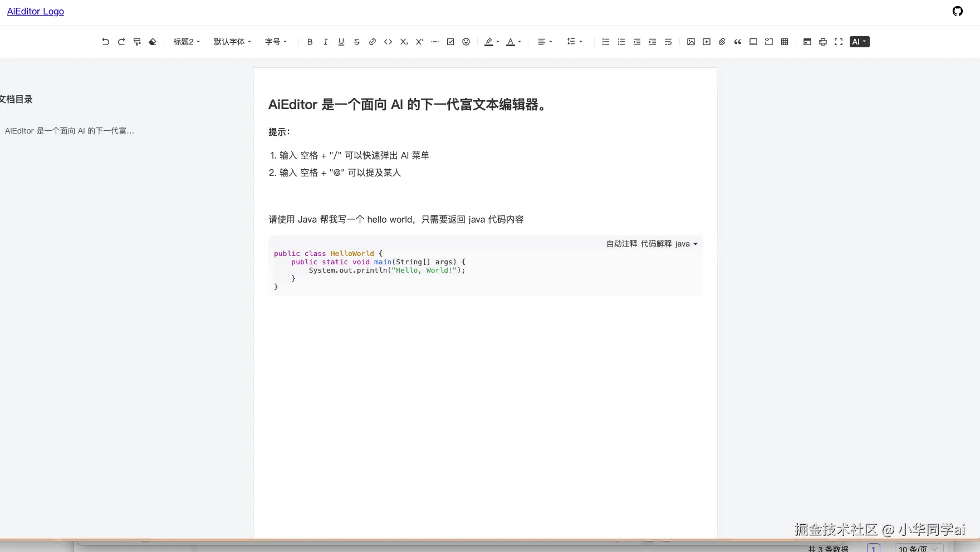Insert a horizontal divider line
This screenshot has height=552, width=980.
coord(435,42)
